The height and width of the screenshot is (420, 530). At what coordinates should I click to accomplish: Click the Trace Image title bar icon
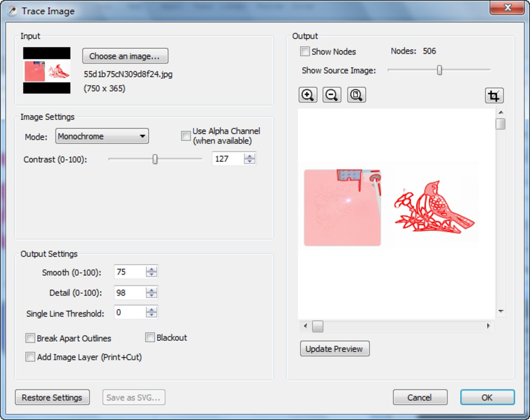12,11
